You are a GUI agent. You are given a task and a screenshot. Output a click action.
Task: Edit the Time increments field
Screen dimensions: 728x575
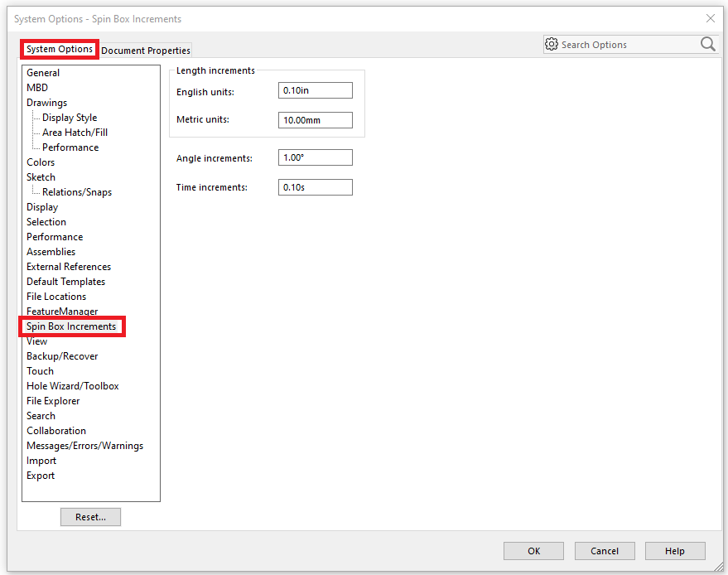point(316,187)
